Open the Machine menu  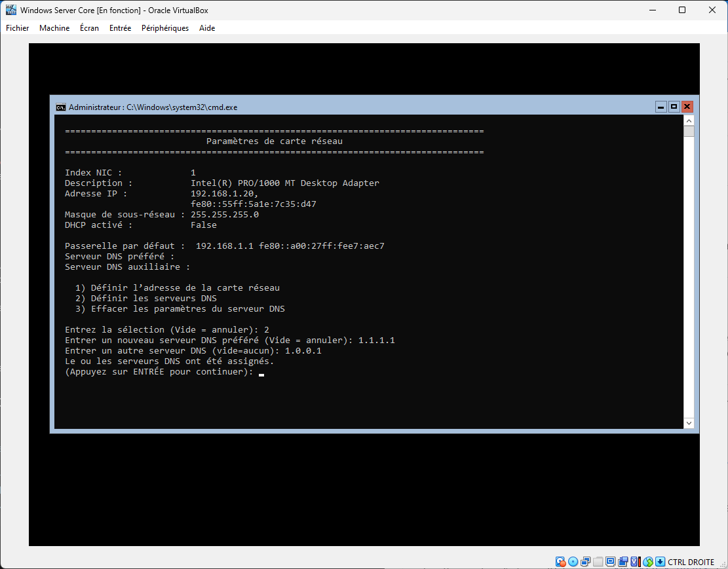(54, 28)
